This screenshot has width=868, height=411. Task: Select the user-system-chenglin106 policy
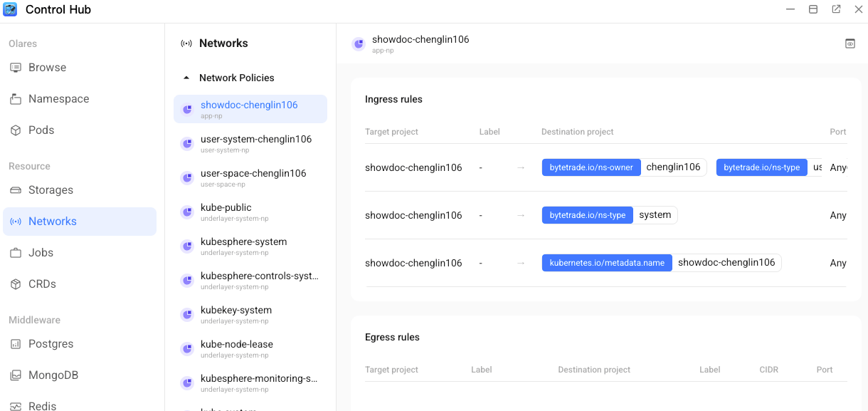250,143
